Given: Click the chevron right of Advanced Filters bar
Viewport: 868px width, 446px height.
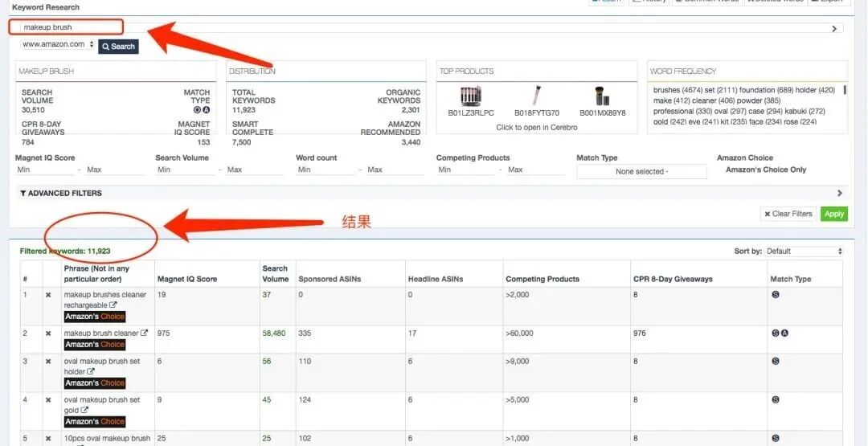Looking at the screenshot, I should pos(839,193).
